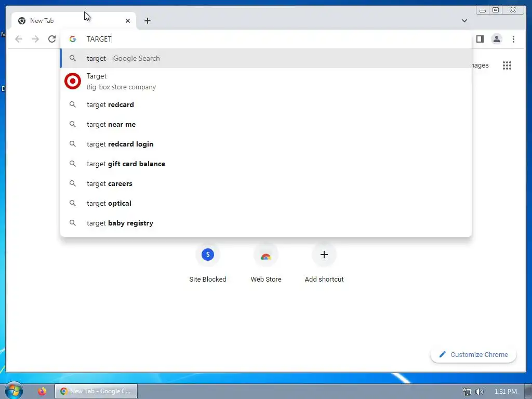This screenshot has width=532, height=399.
Task: Click the Chrome New Tab taskbar button
Action: (96, 391)
